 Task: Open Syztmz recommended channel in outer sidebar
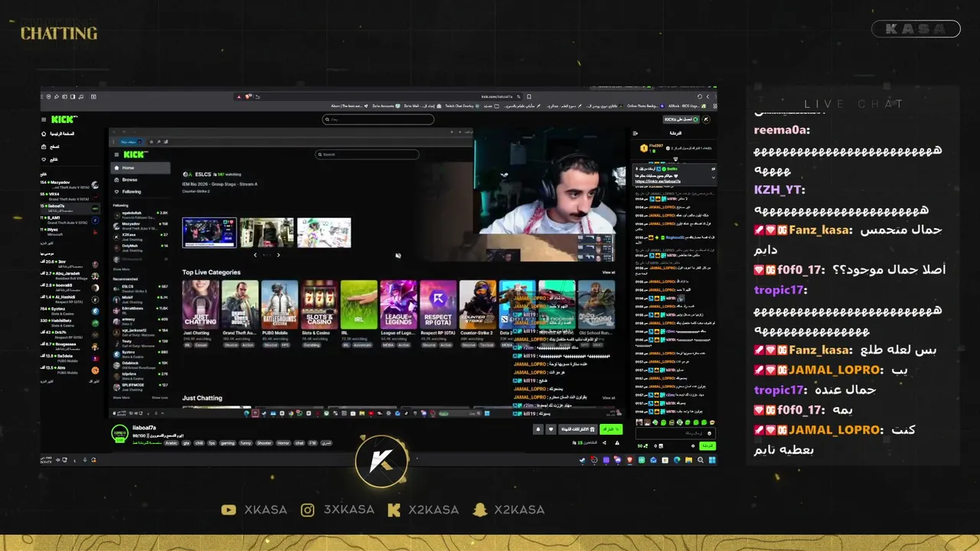click(x=70, y=310)
